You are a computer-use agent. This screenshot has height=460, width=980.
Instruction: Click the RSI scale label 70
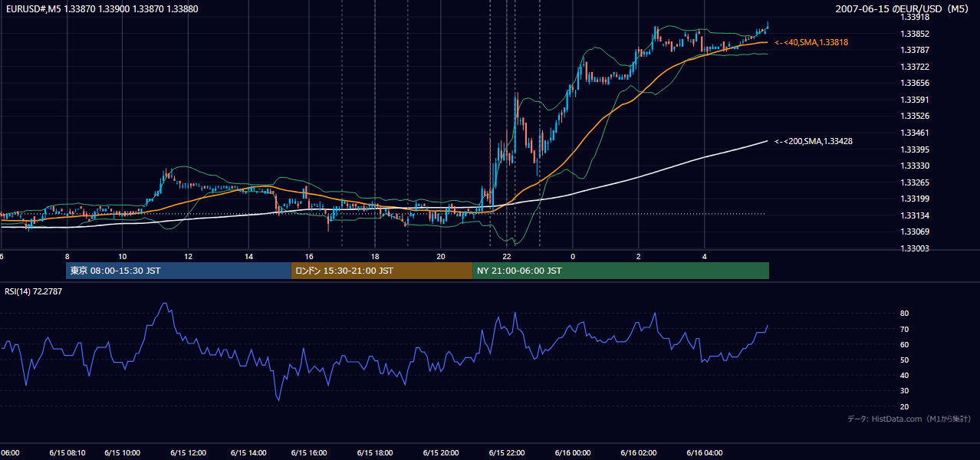point(904,329)
